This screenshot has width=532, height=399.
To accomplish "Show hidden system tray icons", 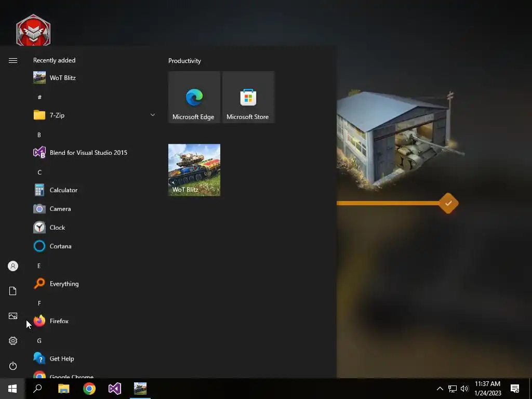I will pos(440,389).
